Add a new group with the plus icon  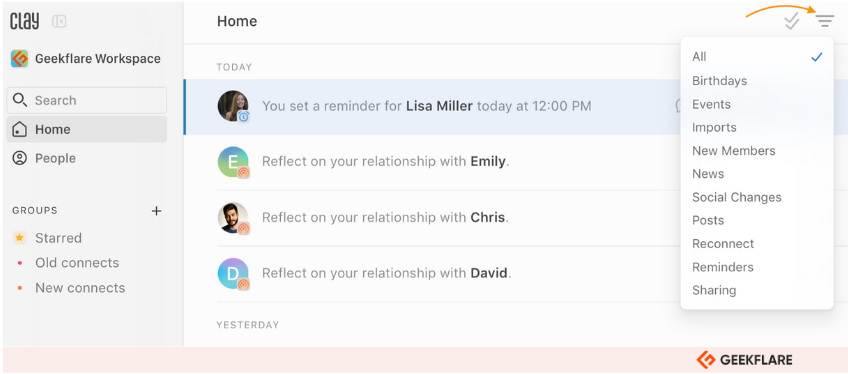coord(156,211)
